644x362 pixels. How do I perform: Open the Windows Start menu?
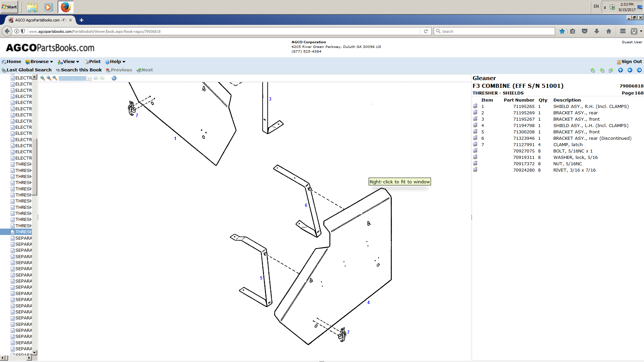(x=9, y=7)
